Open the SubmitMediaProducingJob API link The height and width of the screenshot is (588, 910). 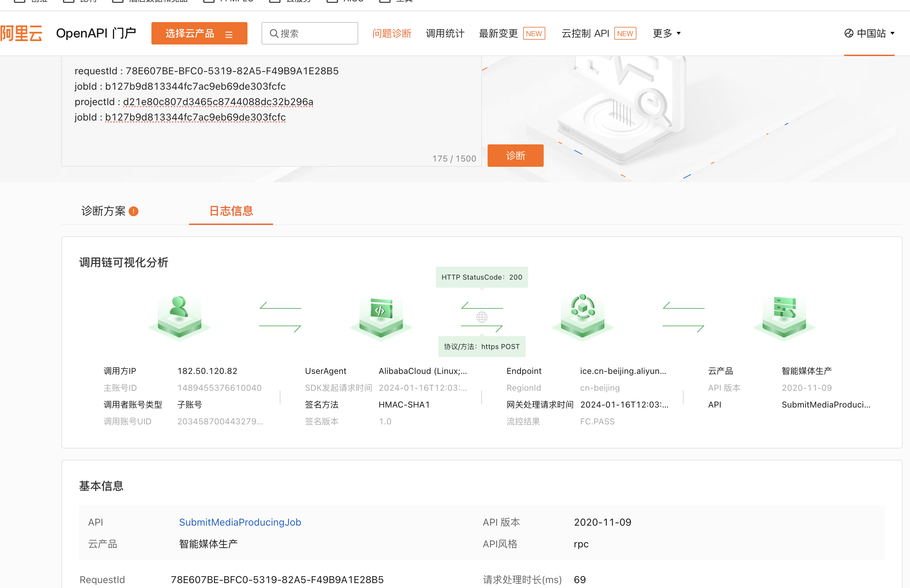[240, 522]
